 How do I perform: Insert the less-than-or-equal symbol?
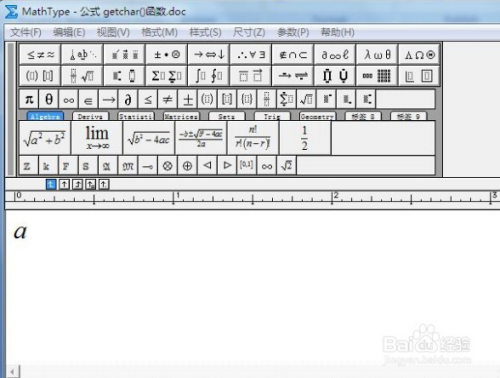(148, 99)
